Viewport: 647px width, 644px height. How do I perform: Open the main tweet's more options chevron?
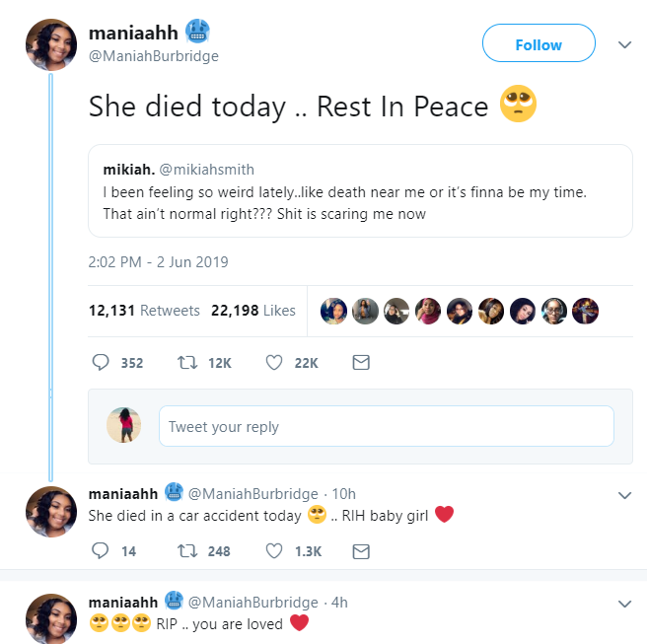click(623, 44)
